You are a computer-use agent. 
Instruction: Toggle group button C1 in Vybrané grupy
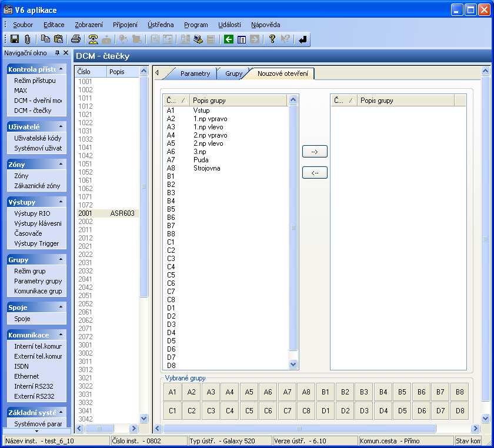click(x=172, y=411)
